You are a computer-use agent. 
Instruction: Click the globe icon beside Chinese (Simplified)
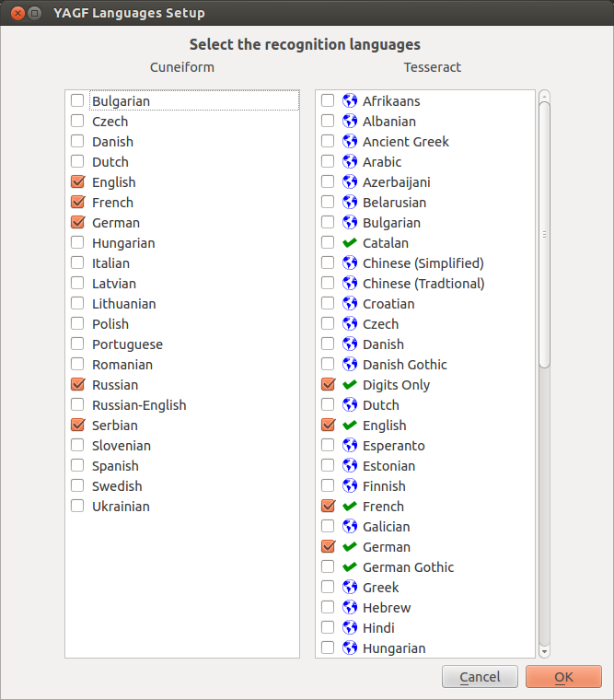click(x=350, y=263)
